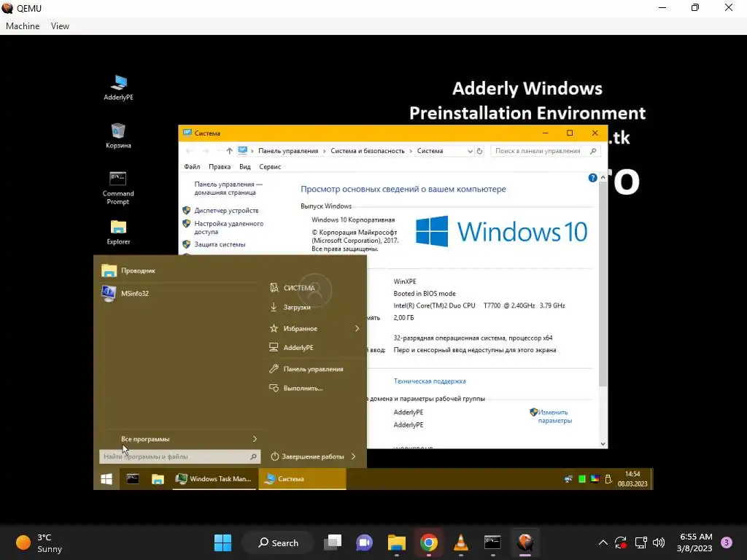Click Завершение работы power button
The width and height of the screenshot is (747, 560).
pyautogui.click(x=307, y=456)
